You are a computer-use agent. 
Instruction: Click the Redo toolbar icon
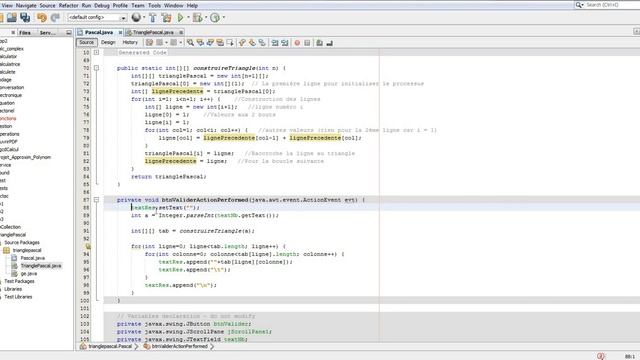coord(55,17)
